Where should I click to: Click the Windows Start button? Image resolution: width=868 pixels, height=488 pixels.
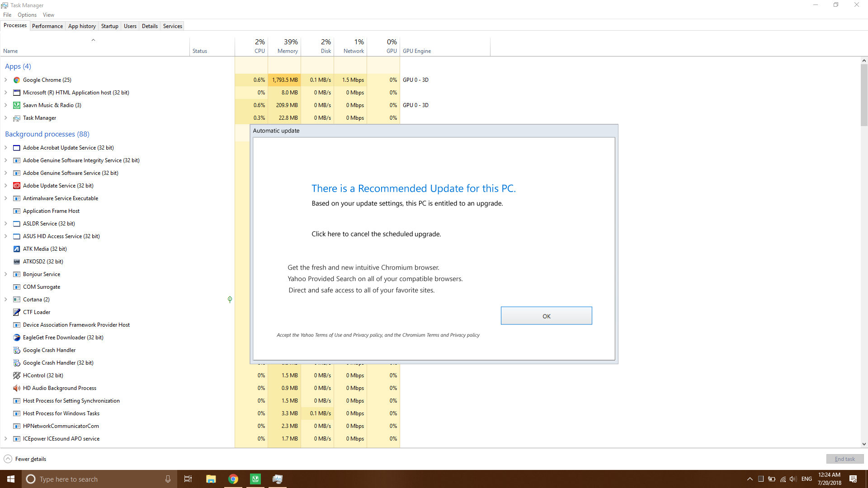point(10,479)
